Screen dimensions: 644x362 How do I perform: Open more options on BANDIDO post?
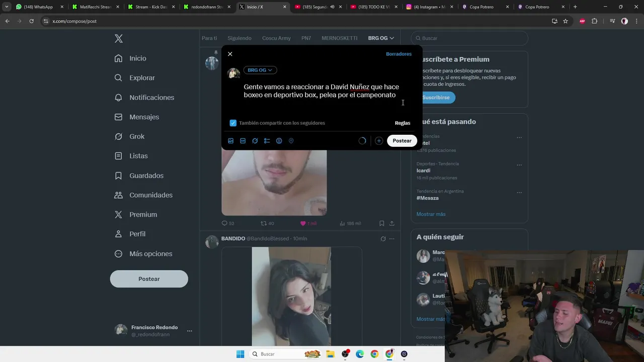pyautogui.click(x=392, y=239)
